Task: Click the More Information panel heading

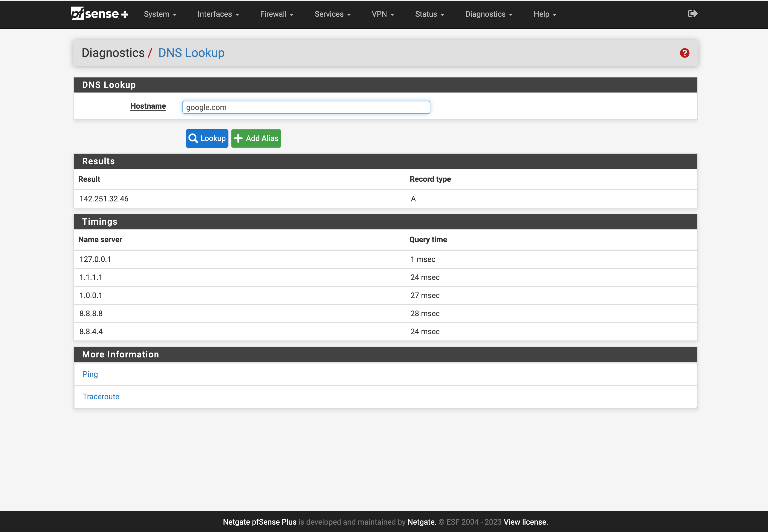Action: [121, 354]
